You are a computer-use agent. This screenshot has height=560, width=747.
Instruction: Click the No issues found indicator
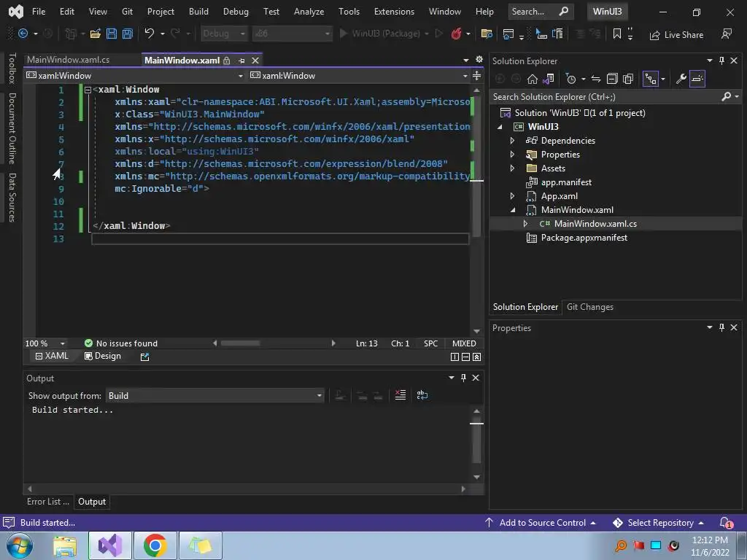coord(121,343)
